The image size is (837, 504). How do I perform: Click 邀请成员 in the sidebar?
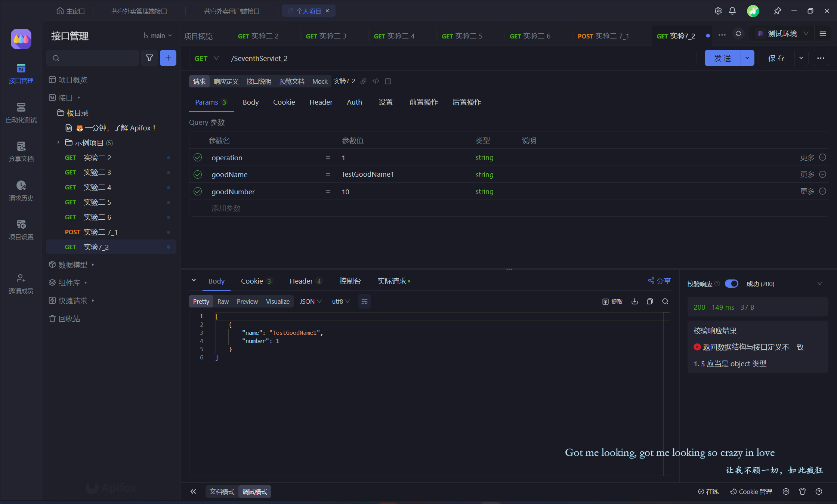pyautogui.click(x=21, y=284)
